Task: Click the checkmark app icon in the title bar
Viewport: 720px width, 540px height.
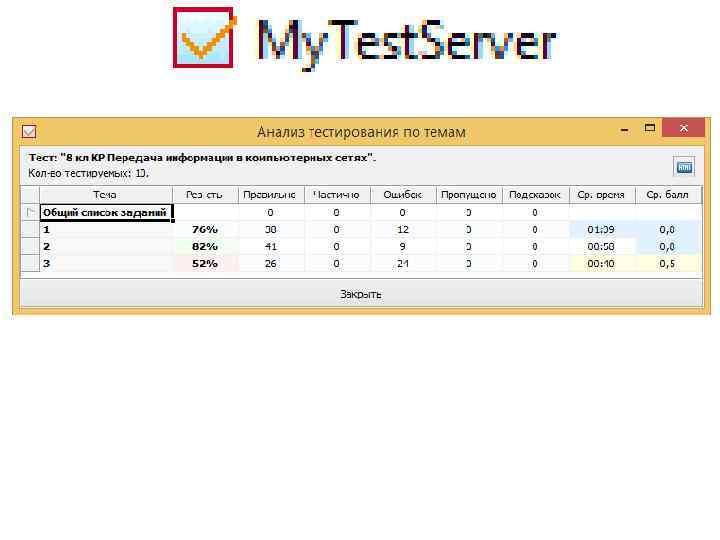Action: pos(29,131)
